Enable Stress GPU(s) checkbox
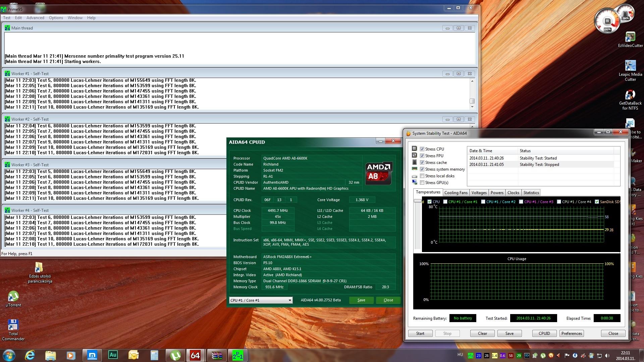644x362 pixels. tap(422, 183)
